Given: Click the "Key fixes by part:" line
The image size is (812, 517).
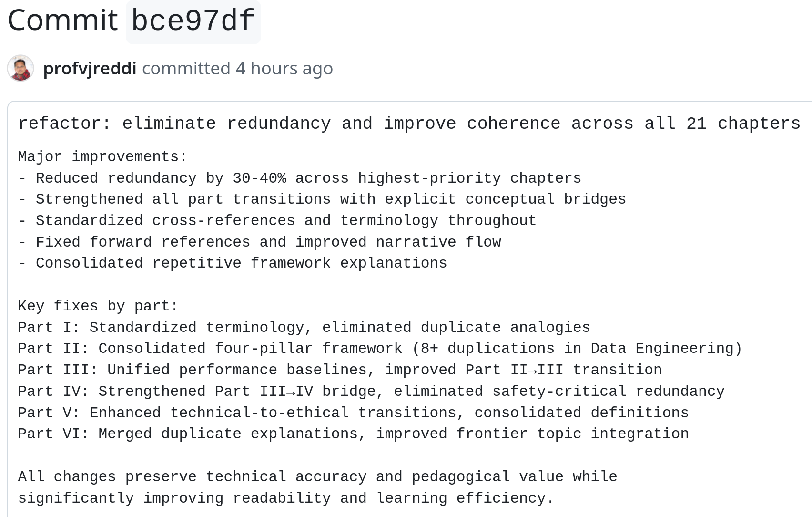Looking at the screenshot, I should (98, 306).
